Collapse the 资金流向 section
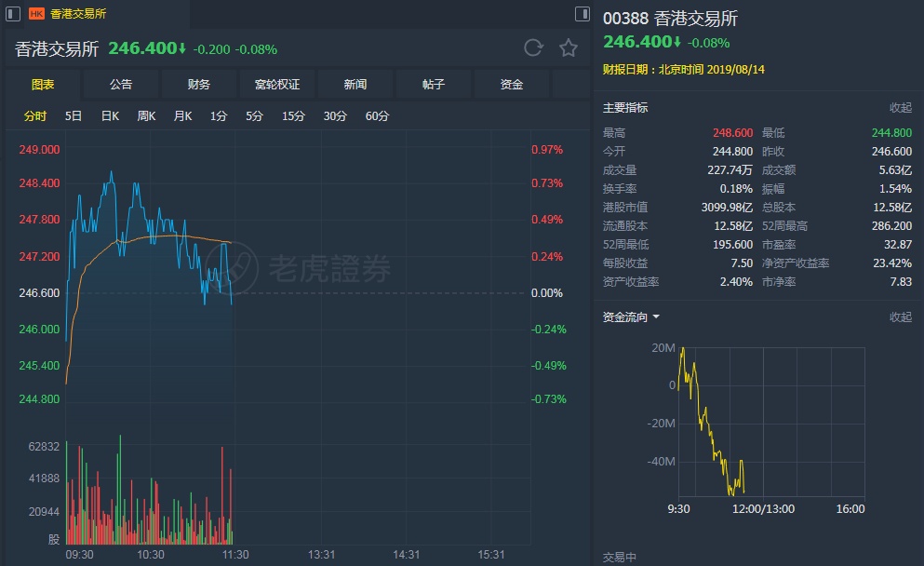The image size is (924, 566). [x=900, y=317]
